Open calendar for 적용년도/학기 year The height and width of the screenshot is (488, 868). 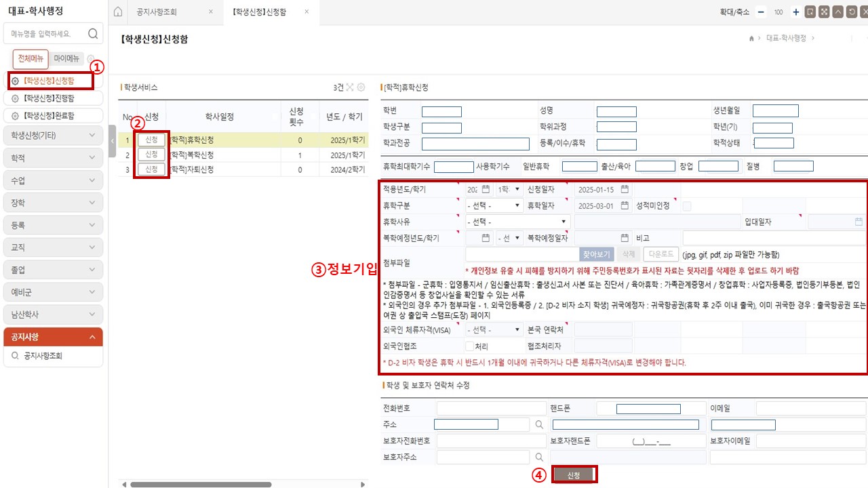pos(486,189)
